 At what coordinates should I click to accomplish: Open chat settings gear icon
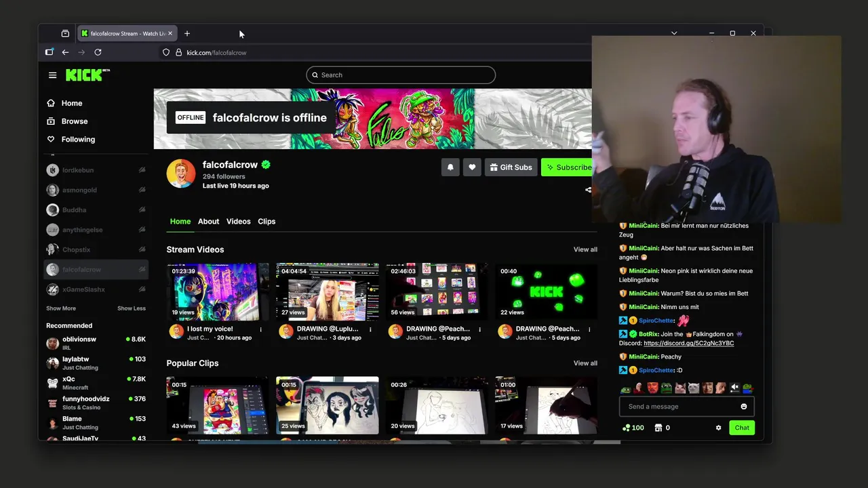tap(719, 428)
